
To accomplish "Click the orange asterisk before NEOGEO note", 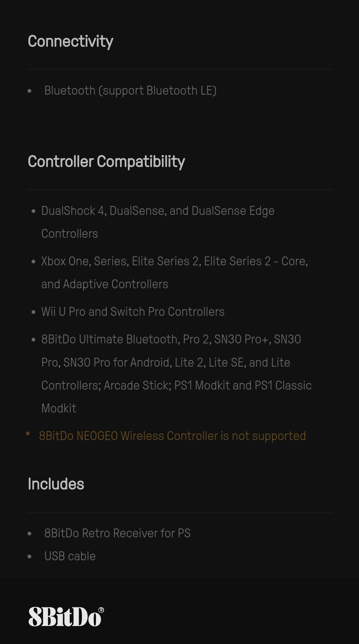I will (28, 434).
